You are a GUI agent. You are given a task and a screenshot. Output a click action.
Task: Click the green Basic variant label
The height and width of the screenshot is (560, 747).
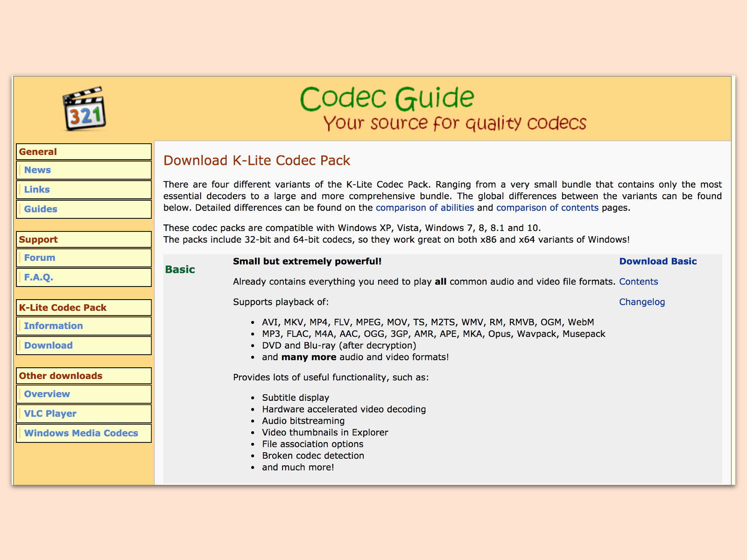point(180,269)
